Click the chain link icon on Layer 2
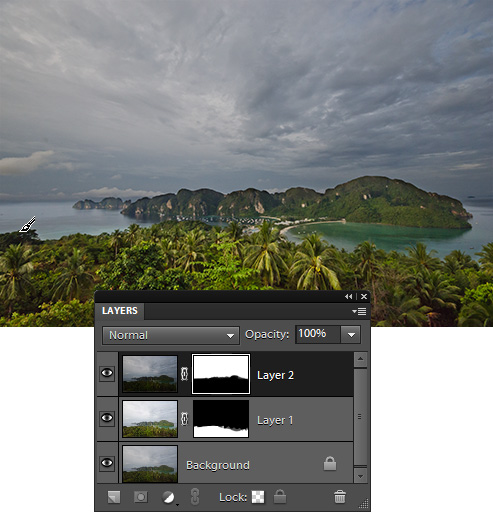 (x=184, y=374)
